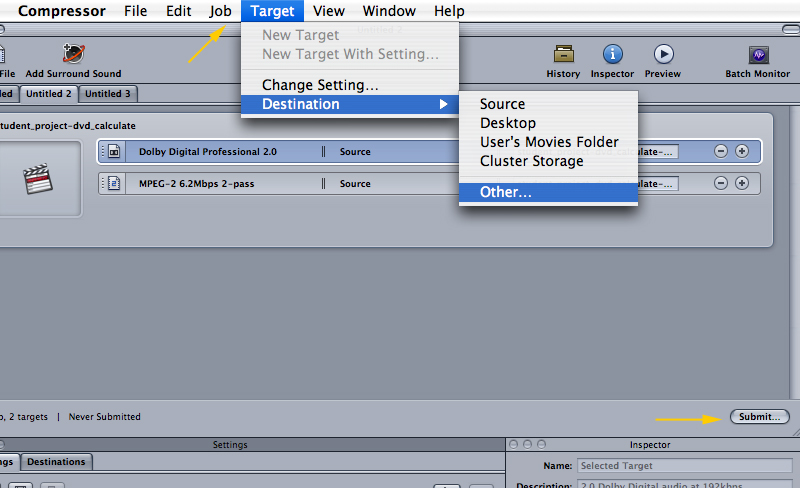Switch to the Destinations tab
Image resolution: width=800 pixels, height=488 pixels.
tap(56, 462)
